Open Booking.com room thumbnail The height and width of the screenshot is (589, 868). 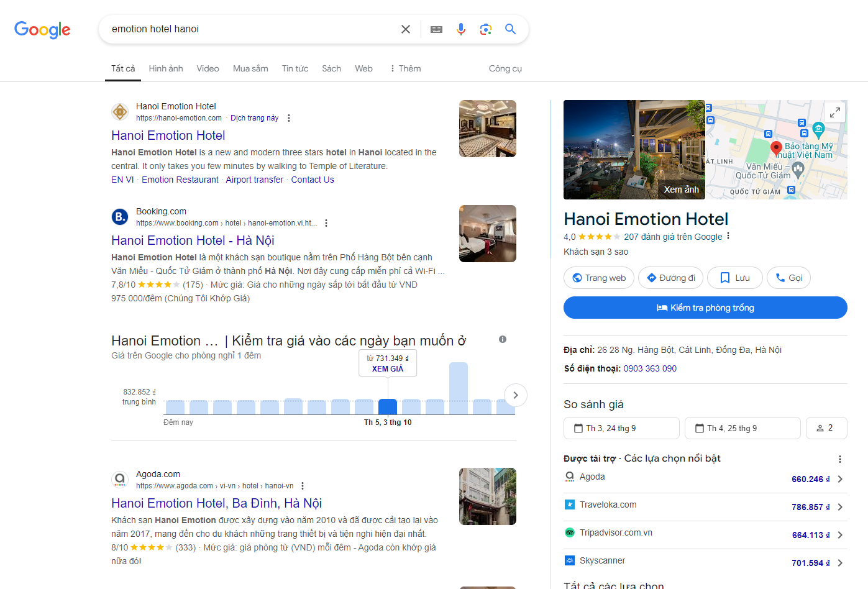488,234
